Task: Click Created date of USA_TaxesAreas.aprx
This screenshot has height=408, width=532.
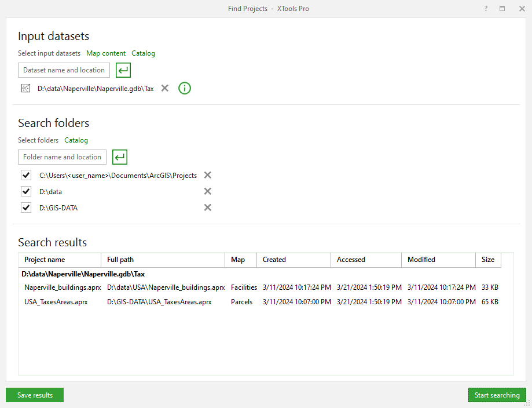Action: 297,302
